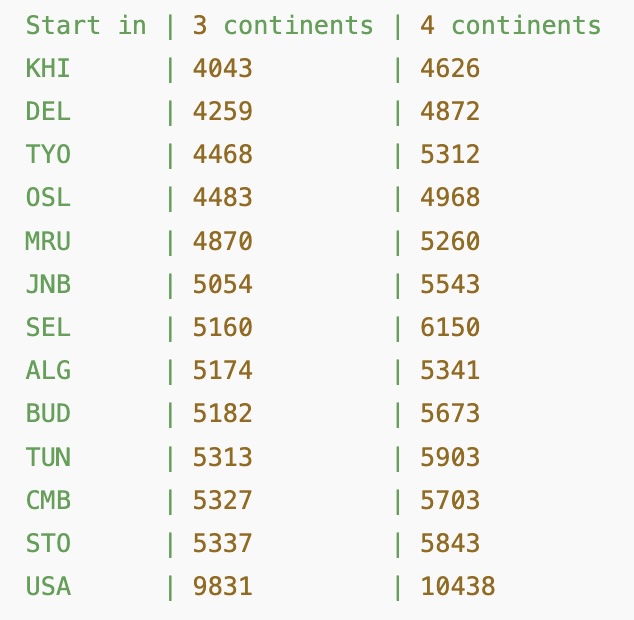Click the OSL row label

(48, 198)
